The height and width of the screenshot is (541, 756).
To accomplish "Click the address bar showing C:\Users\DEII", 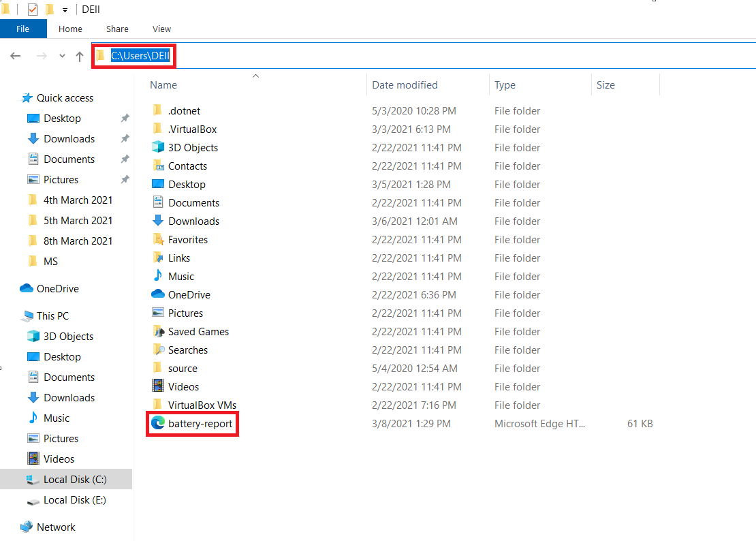I will pyautogui.click(x=140, y=54).
